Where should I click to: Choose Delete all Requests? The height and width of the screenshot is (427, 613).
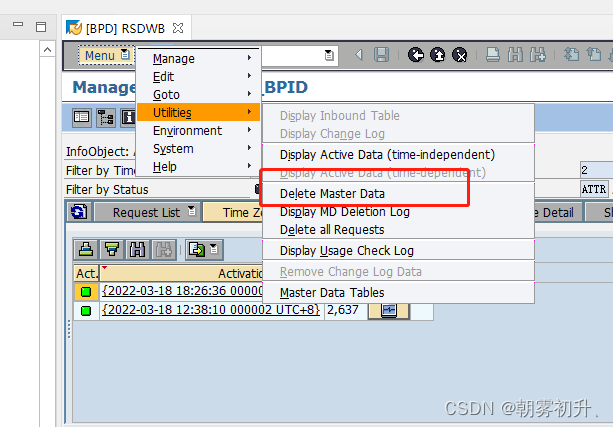(x=398, y=230)
